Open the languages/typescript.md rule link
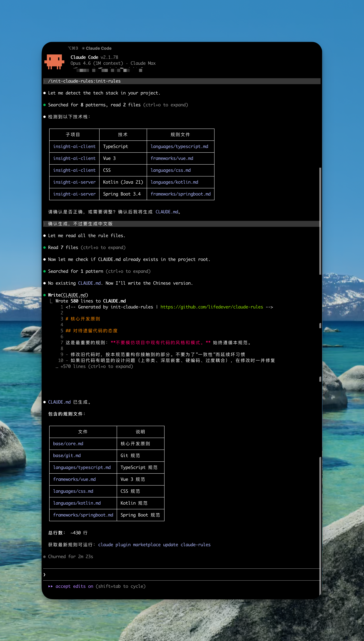364x641 pixels. (x=180, y=146)
